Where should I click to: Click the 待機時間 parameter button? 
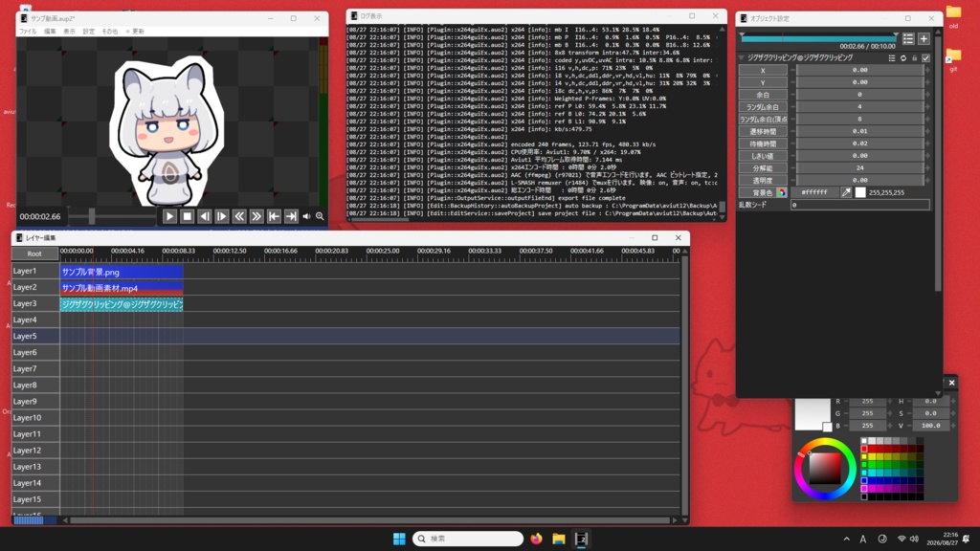(x=763, y=143)
